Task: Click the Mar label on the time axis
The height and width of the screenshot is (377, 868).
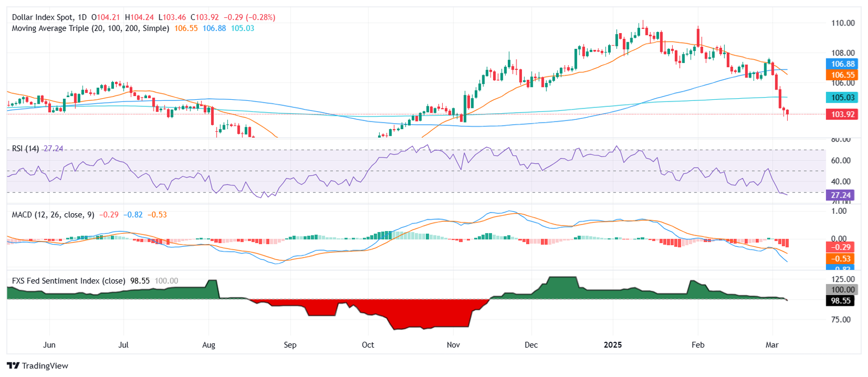Action: coord(771,345)
